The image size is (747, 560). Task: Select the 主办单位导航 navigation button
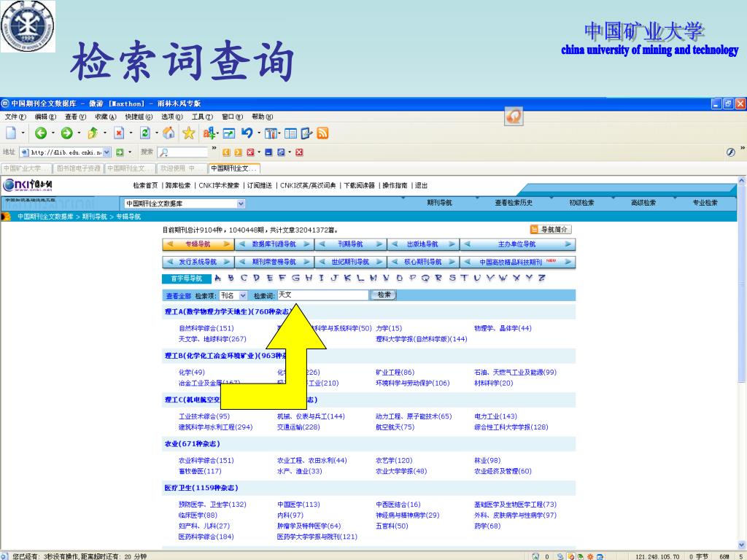[x=517, y=244]
